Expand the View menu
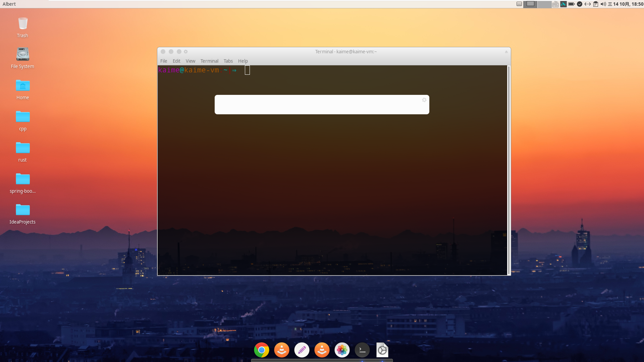Viewport: 644px width, 362px height. [x=191, y=61]
